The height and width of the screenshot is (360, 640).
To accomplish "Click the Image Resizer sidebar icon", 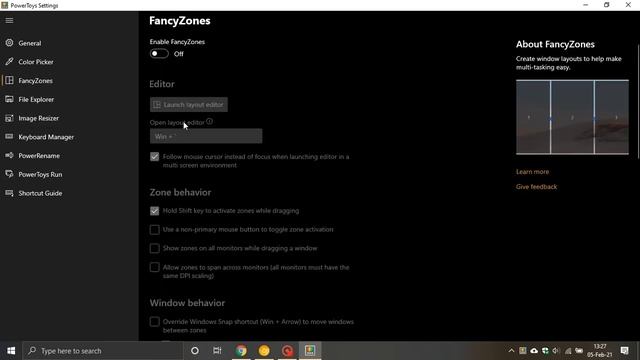I will pyautogui.click(x=9, y=118).
